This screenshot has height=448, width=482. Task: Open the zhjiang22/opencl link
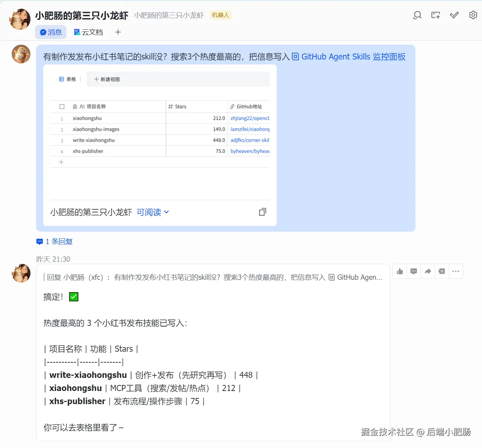coord(250,118)
